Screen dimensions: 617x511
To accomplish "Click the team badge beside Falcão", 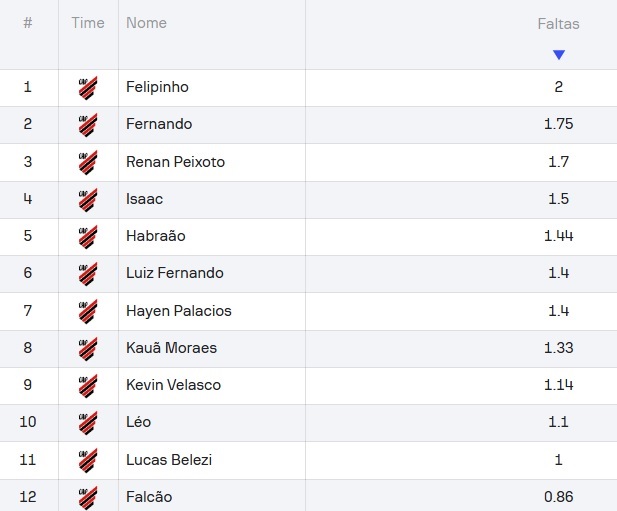I will (88, 498).
